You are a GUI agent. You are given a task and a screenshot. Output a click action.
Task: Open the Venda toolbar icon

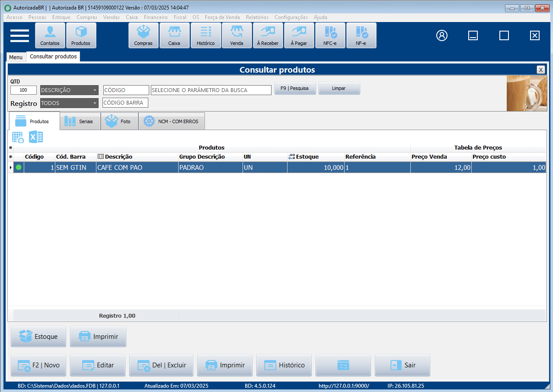point(237,35)
